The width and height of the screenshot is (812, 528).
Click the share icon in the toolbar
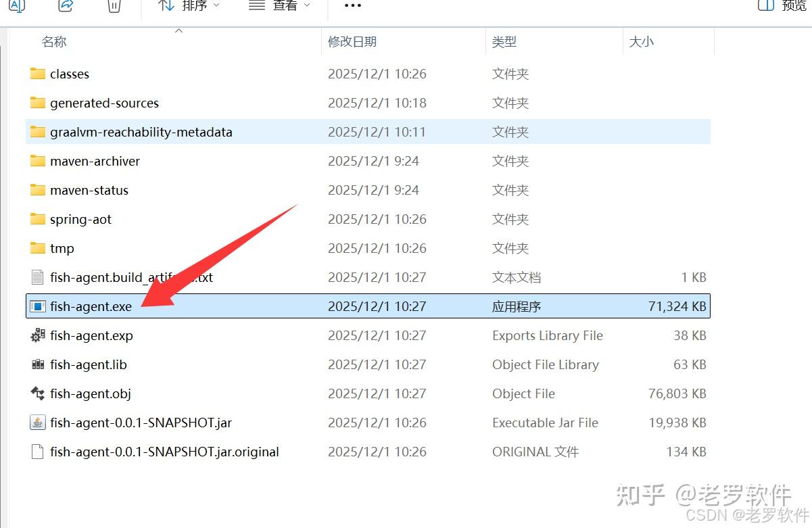click(x=65, y=6)
